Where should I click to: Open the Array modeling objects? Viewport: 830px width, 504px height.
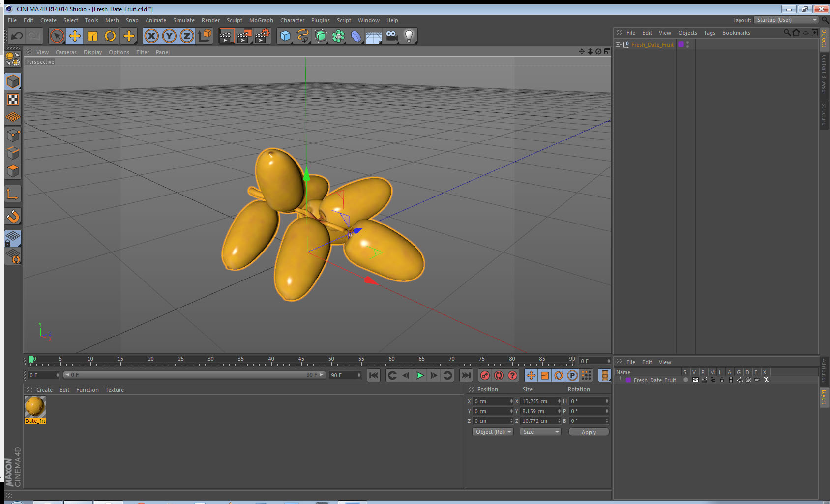[338, 36]
